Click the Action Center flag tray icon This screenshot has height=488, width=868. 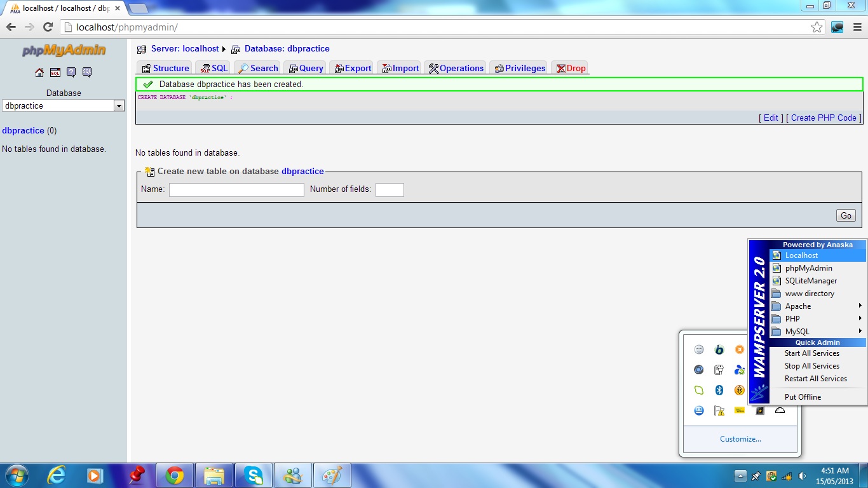(x=719, y=410)
